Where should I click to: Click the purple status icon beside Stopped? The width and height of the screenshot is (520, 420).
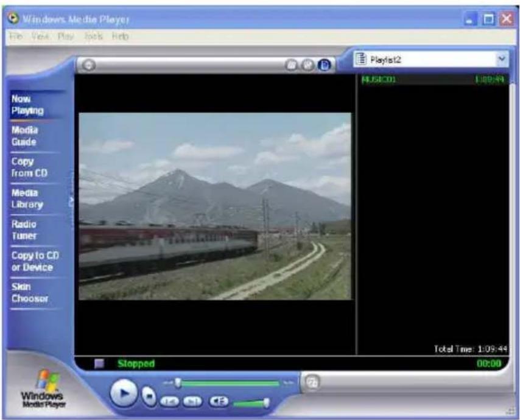(99, 363)
